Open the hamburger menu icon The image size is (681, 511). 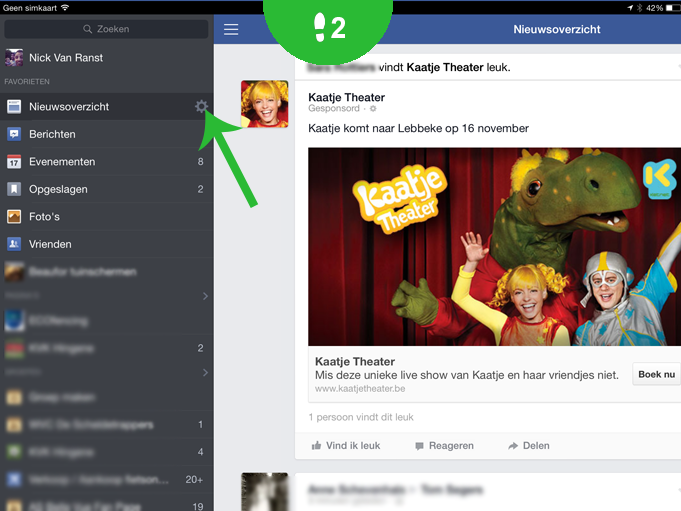(231, 30)
